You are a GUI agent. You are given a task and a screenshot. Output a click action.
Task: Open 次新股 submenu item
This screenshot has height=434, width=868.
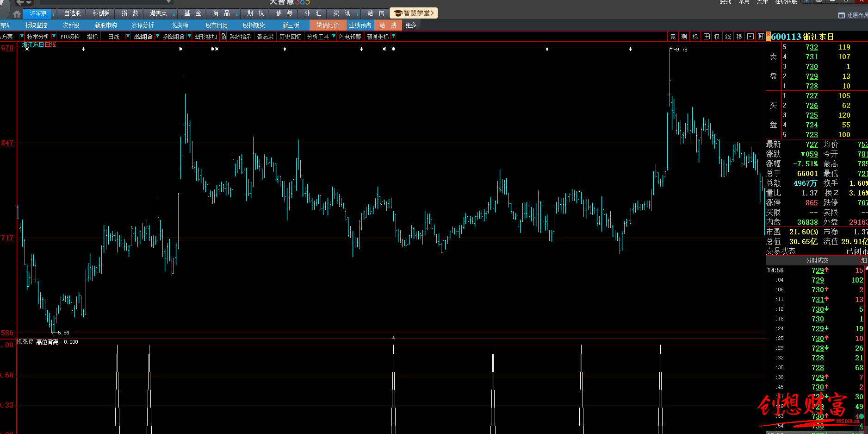71,25
